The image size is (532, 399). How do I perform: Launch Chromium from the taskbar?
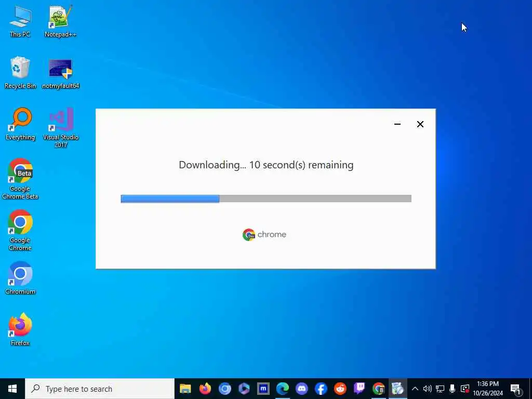tap(224, 389)
